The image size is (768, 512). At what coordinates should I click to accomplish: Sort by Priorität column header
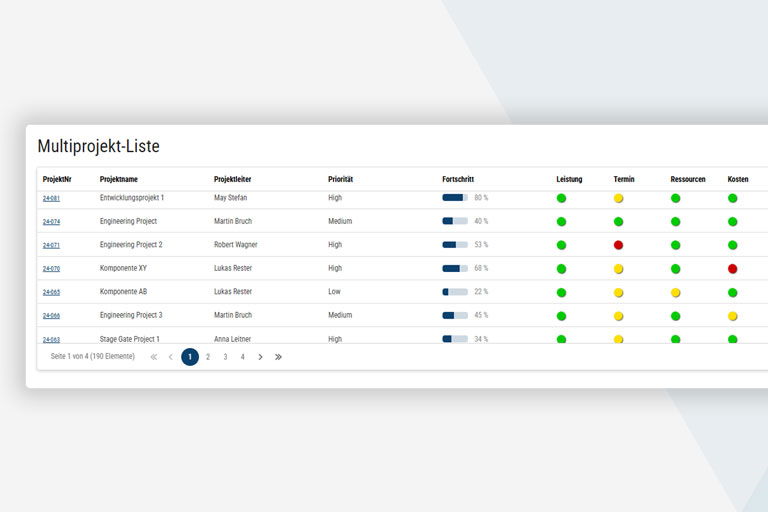point(340,179)
